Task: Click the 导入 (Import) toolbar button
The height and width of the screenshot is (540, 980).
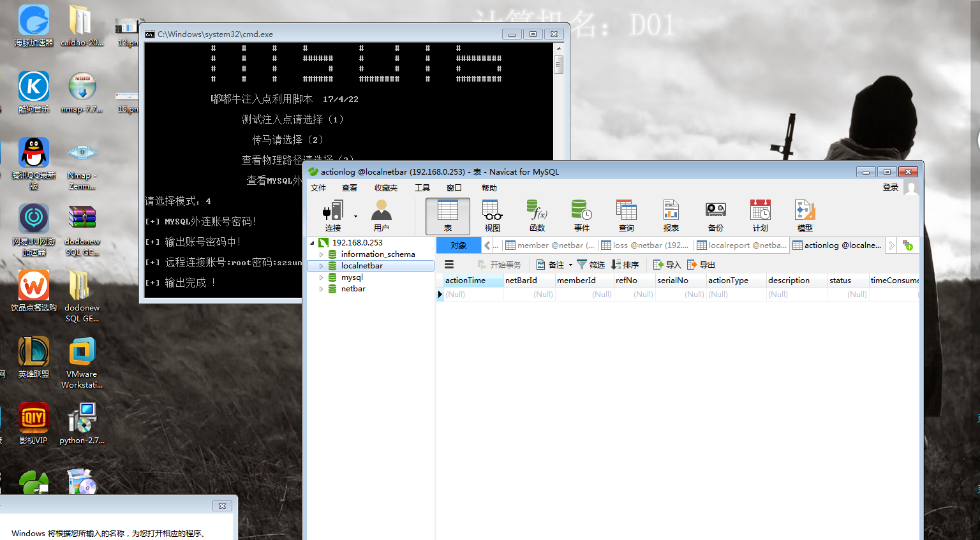Action: [x=667, y=265]
